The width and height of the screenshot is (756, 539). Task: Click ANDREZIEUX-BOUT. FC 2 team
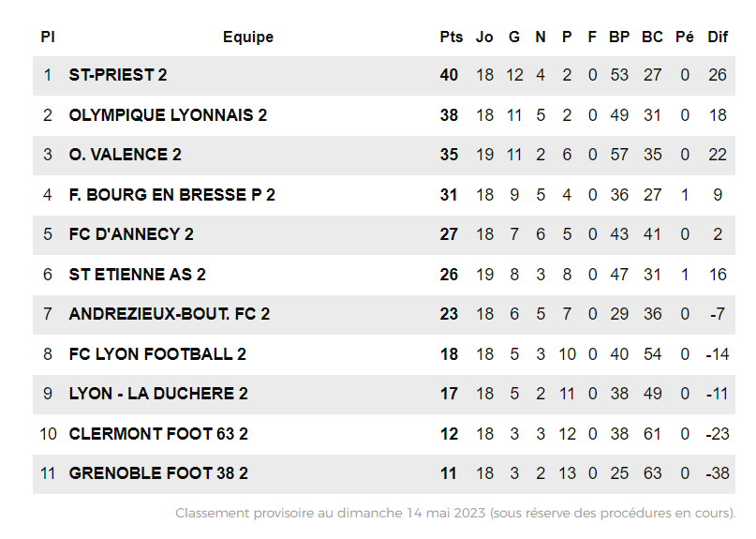169,314
